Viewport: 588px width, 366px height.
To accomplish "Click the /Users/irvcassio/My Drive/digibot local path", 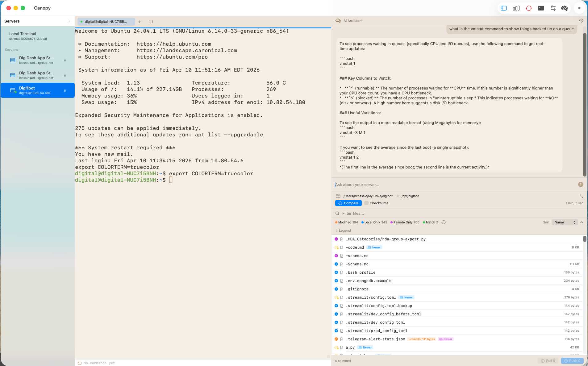I will click(x=368, y=196).
